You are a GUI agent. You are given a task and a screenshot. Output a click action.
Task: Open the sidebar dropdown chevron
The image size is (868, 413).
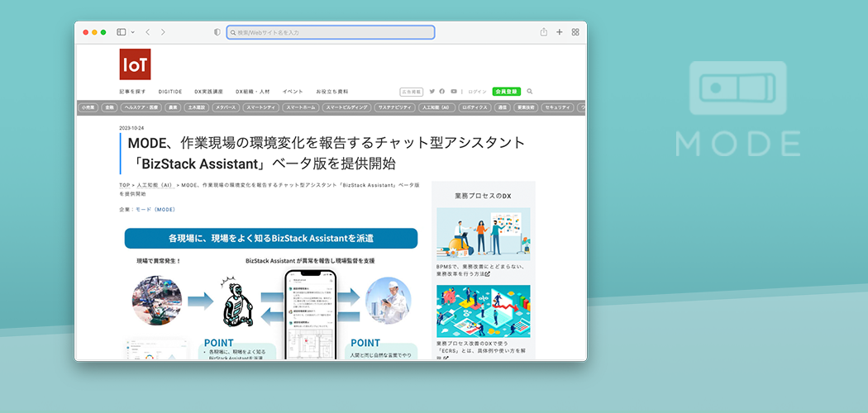(131, 32)
